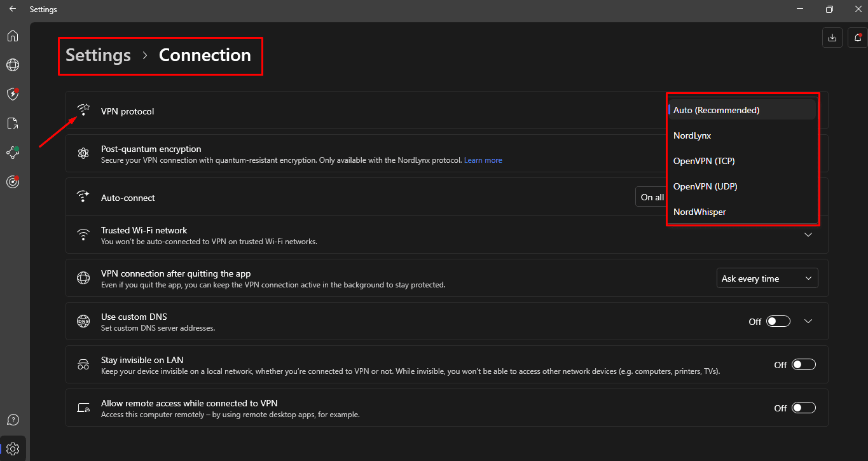
Task: Go to the Home sidebar icon
Action: (x=13, y=36)
